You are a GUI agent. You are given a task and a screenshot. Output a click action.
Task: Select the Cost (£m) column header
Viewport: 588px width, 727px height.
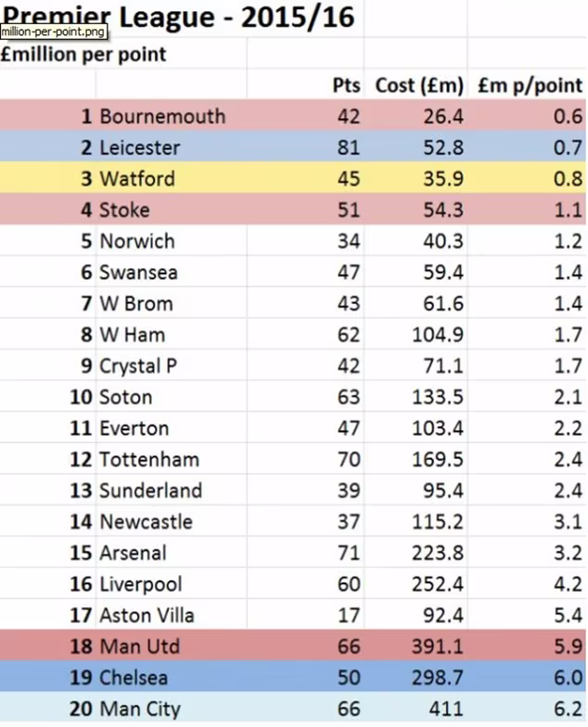coord(419,85)
